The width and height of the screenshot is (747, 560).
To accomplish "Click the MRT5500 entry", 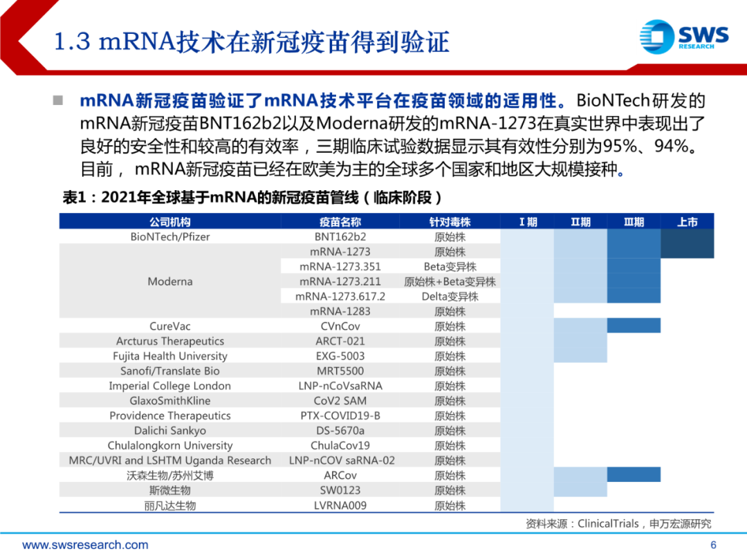I will (x=340, y=371).
